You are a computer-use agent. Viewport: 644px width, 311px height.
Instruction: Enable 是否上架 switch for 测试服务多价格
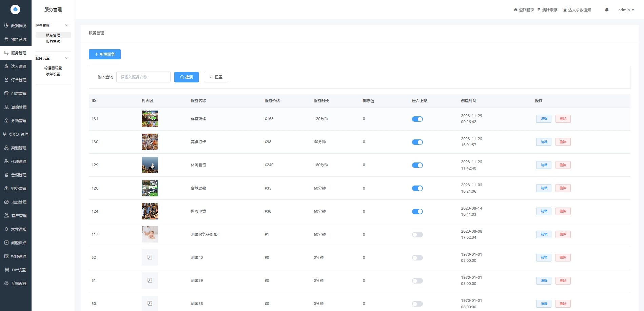click(x=417, y=235)
